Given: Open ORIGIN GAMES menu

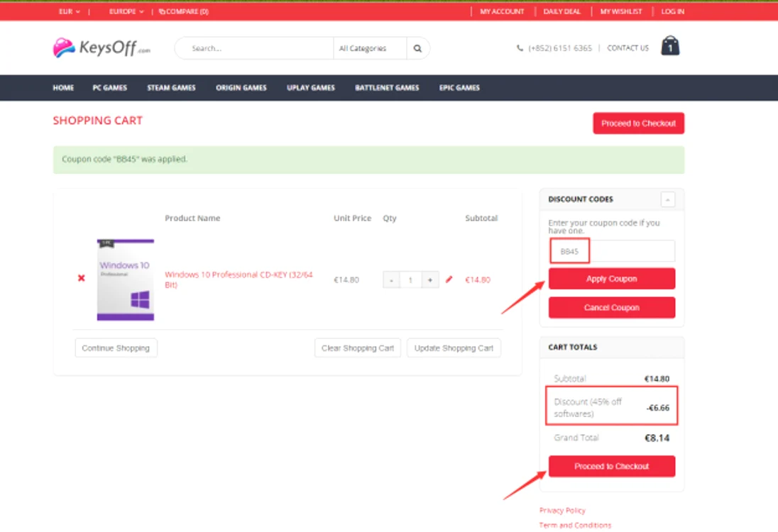Looking at the screenshot, I should point(241,88).
